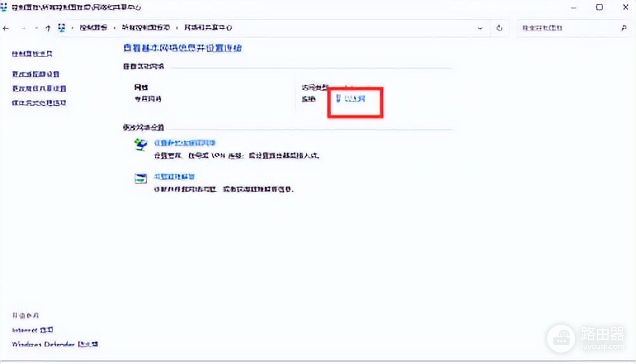Click the search magnifier icon

pyautogui.click(x=624, y=28)
